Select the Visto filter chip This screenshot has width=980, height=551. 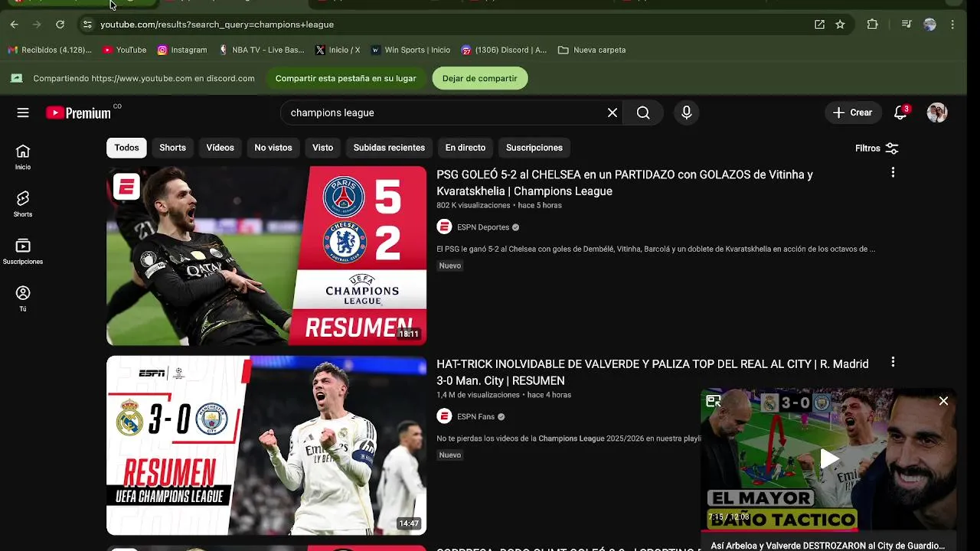pyautogui.click(x=322, y=148)
